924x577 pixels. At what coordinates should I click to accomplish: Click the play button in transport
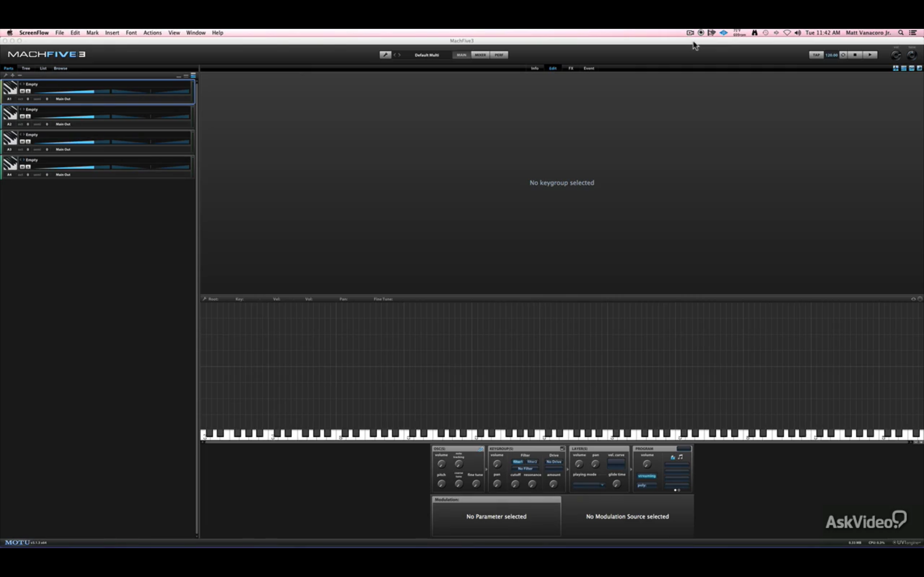pyautogui.click(x=870, y=54)
